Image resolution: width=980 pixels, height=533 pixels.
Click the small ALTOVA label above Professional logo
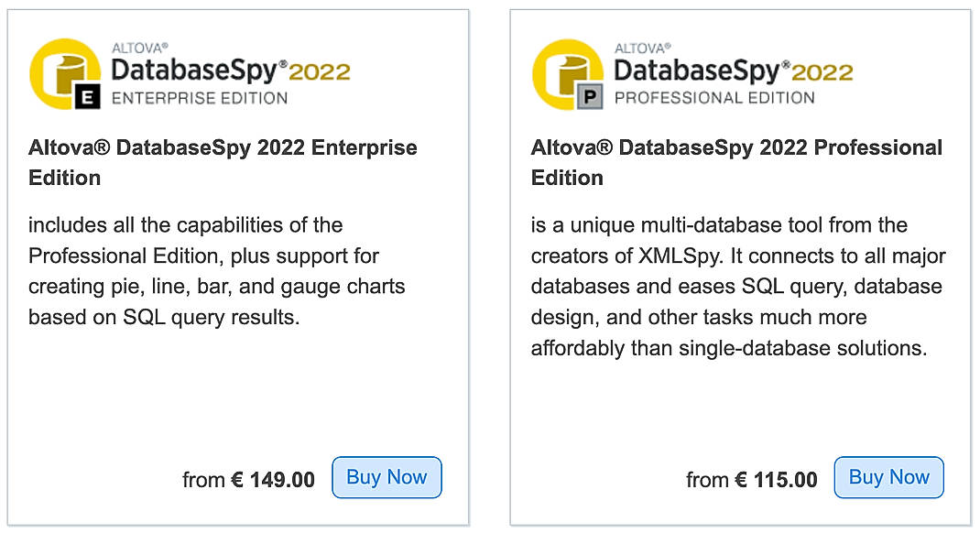[x=643, y=49]
